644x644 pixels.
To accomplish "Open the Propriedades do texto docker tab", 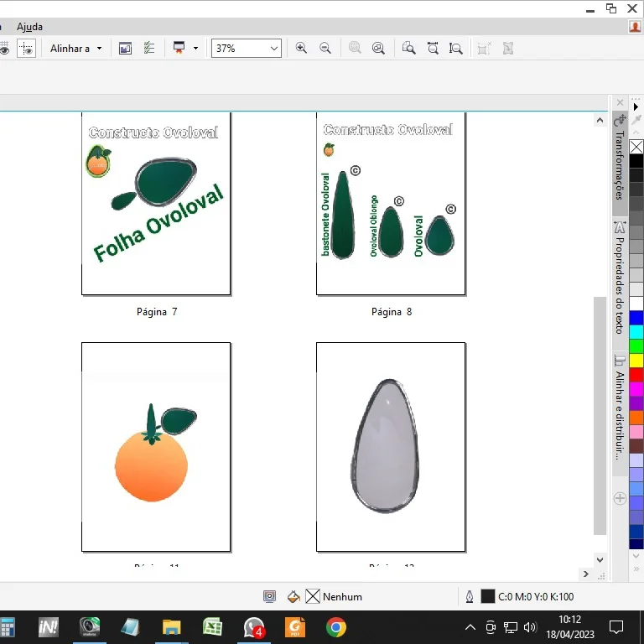I will click(621, 277).
